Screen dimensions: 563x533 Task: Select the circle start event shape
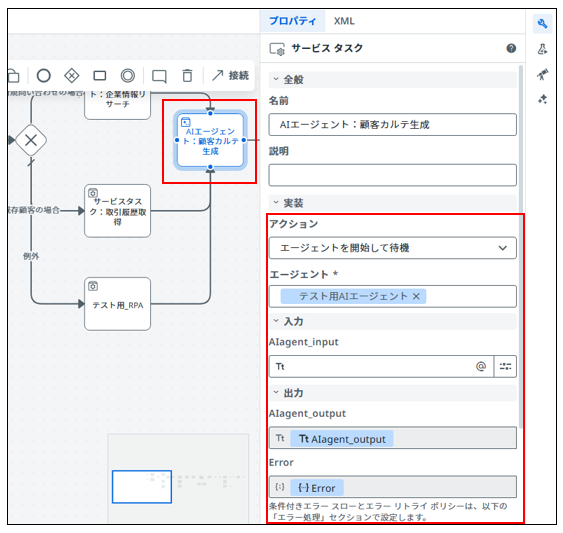tap(43, 76)
